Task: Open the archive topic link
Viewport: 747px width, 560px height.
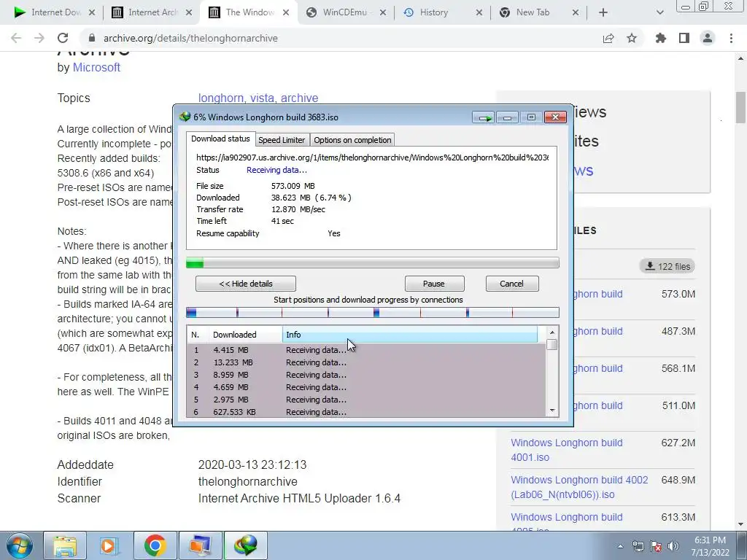Action: coord(299,98)
